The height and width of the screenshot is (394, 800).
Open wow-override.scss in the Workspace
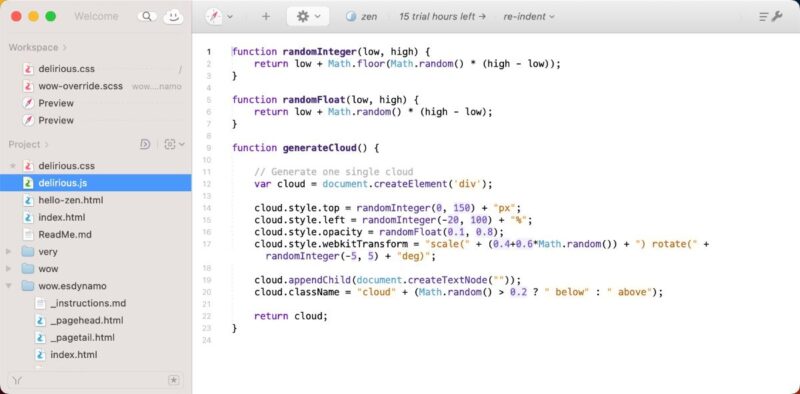81,86
